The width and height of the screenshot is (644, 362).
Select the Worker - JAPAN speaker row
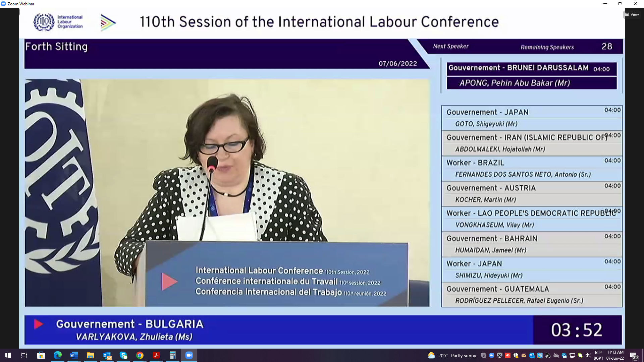(532, 269)
